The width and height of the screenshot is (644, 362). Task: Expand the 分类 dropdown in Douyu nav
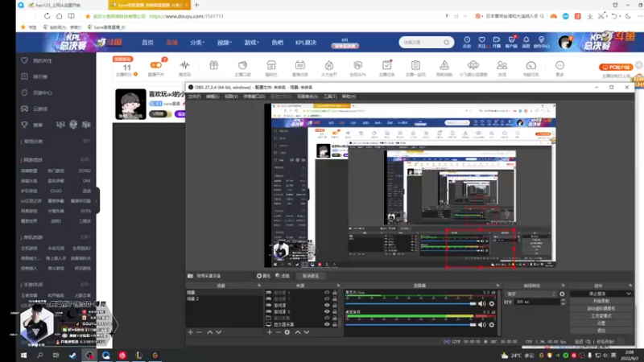point(197,43)
